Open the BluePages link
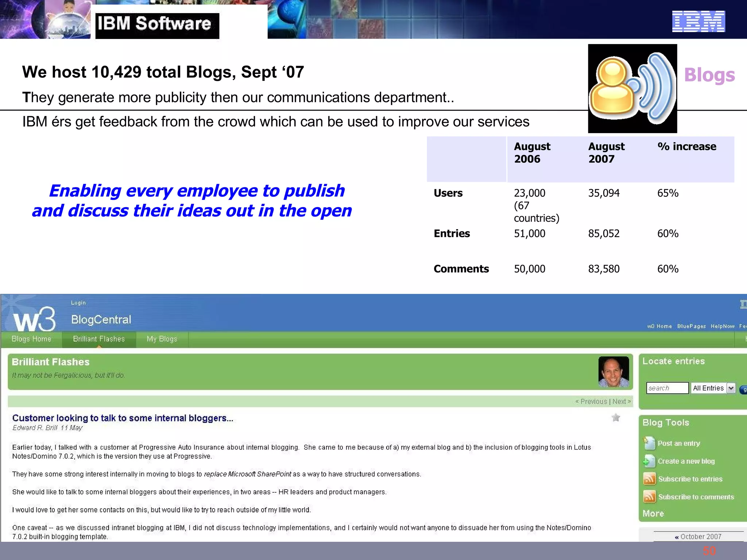Viewport: 747px width, 560px height. pyautogui.click(x=692, y=326)
